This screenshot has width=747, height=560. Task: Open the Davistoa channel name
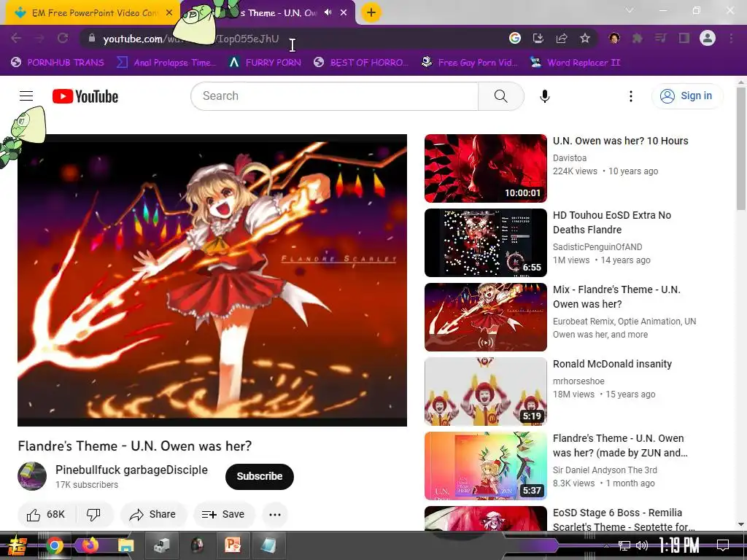tap(570, 157)
